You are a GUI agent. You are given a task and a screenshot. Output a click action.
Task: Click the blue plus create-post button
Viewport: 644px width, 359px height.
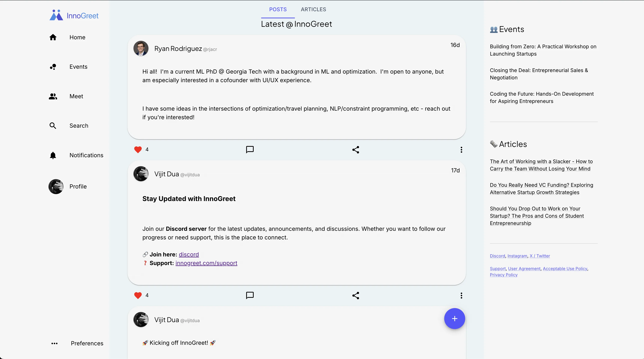click(454, 319)
